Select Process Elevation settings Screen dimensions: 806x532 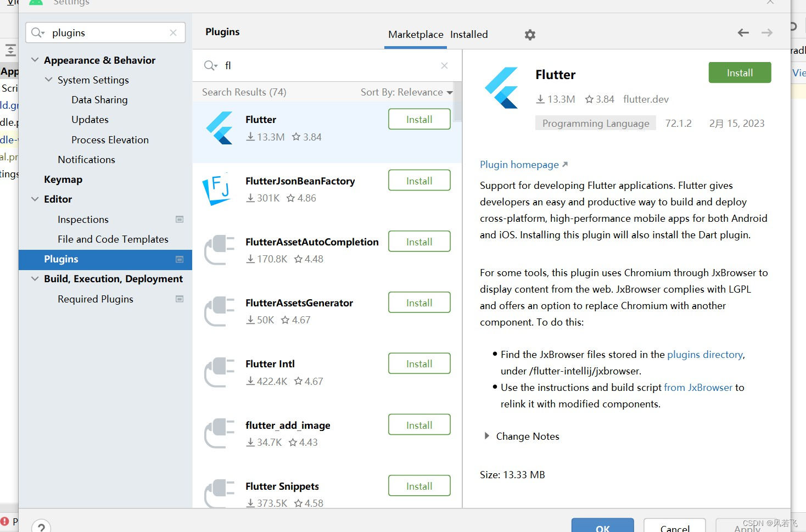pyautogui.click(x=110, y=139)
